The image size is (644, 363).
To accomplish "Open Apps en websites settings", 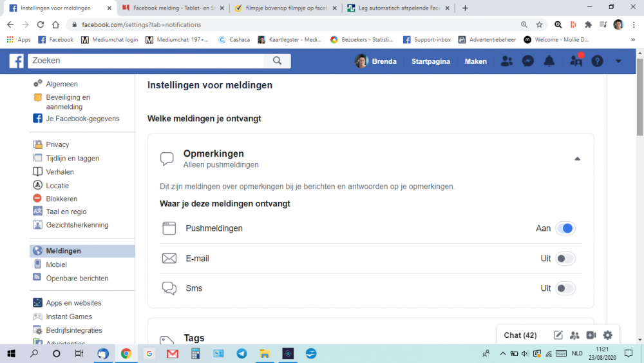I will coord(73,302).
